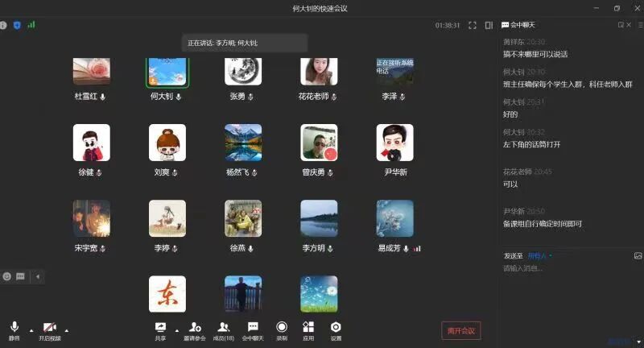Open 会中聊天 from the bottom toolbar
The image size is (644, 348).
(x=253, y=331)
